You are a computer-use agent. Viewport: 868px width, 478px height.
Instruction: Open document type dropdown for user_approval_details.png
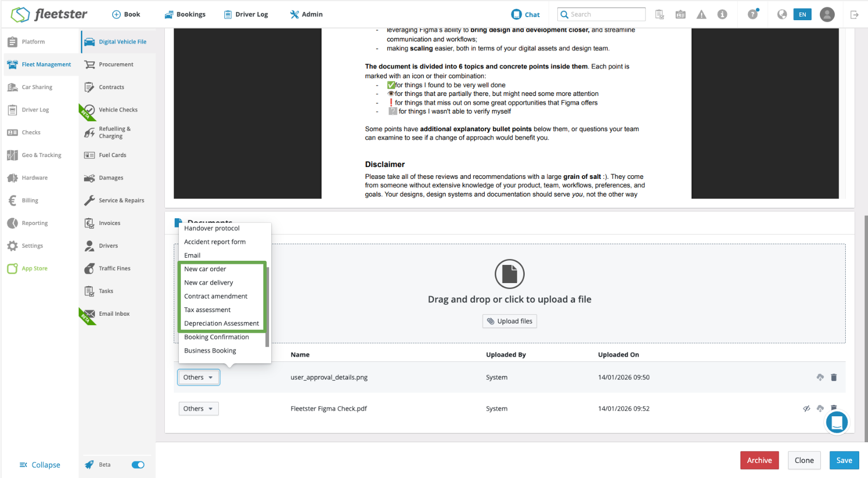tap(199, 377)
